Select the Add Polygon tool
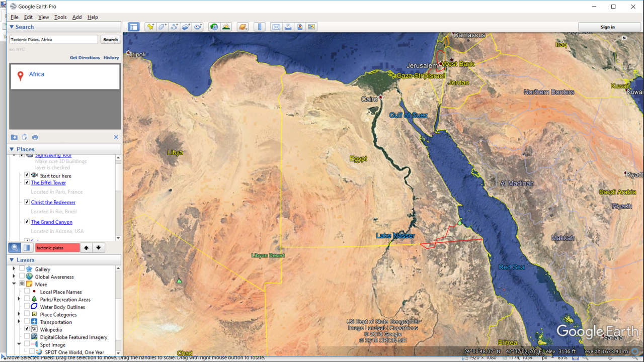This screenshot has height=362, width=644. [162, 27]
